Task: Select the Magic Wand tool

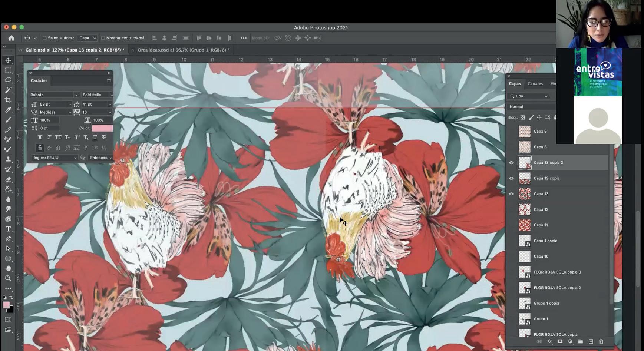Action: pyautogui.click(x=8, y=90)
